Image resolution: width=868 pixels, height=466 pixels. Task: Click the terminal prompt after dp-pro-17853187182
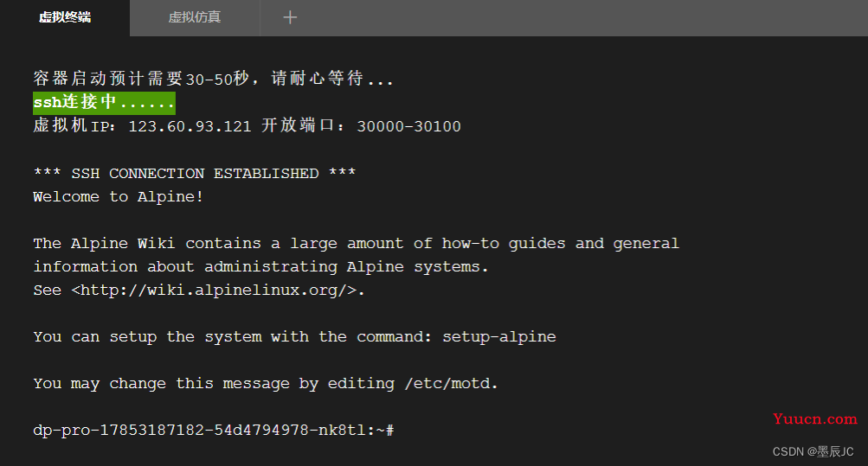(x=213, y=430)
